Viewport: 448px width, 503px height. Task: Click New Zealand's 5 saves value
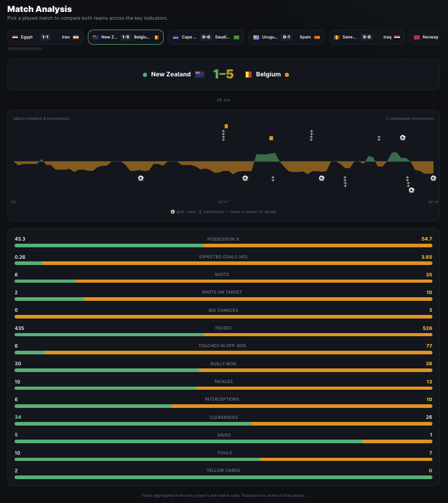pyautogui.click(x=16, y=435)
